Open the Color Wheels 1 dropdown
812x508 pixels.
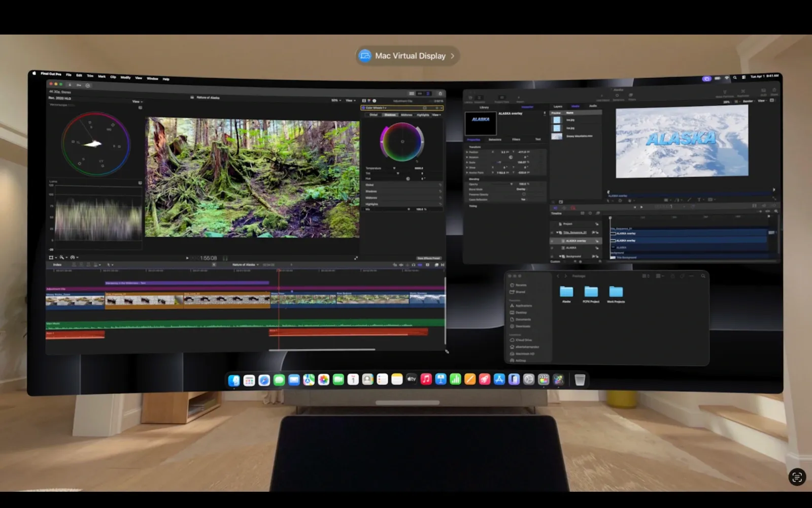point(386,108)
